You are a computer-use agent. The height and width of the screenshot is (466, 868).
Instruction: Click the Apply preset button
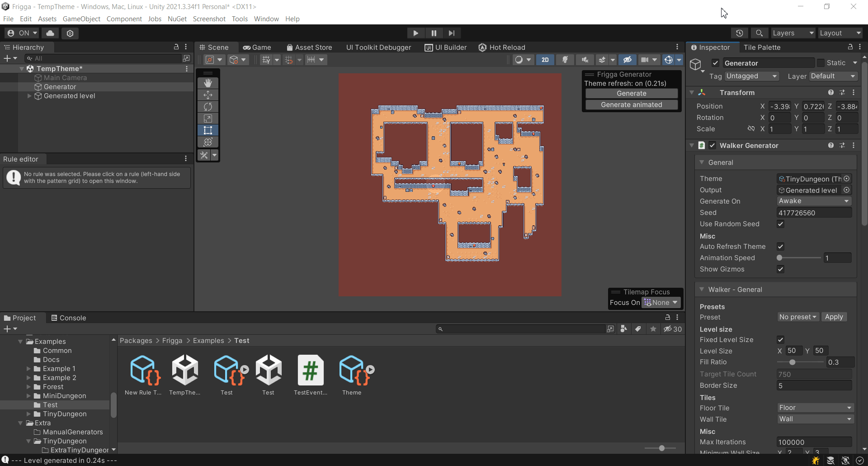pos(834,317)
